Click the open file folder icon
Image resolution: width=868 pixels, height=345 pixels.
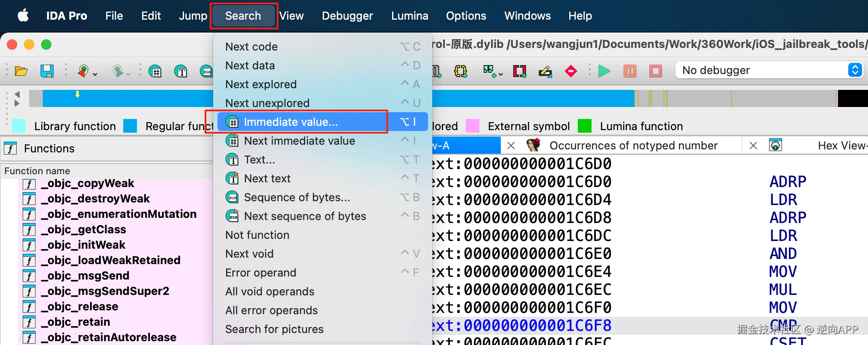21,71
